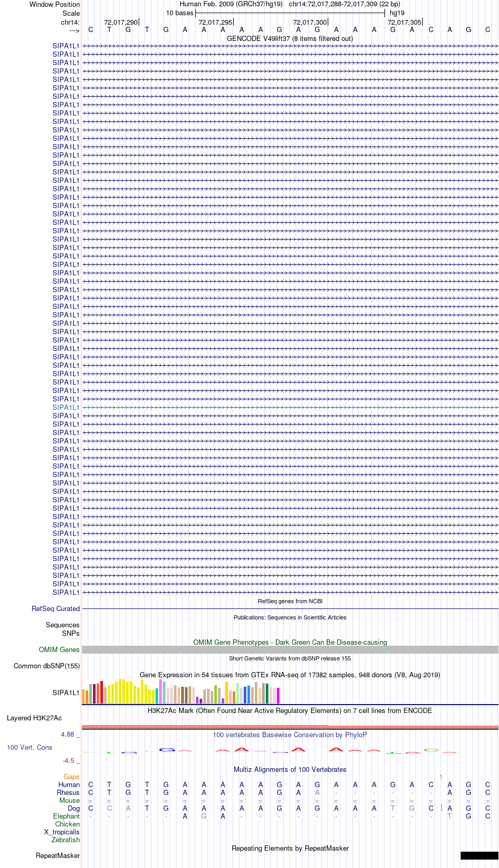Click the hg19 label beside scale bar
Image resolution: width=499 pixels, height=868 pixels.
click(397, 13)
